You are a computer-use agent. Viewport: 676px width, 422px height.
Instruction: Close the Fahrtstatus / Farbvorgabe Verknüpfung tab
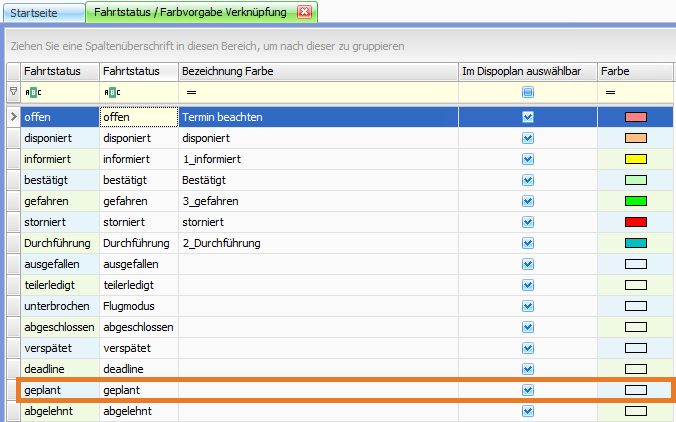point(305,12)
